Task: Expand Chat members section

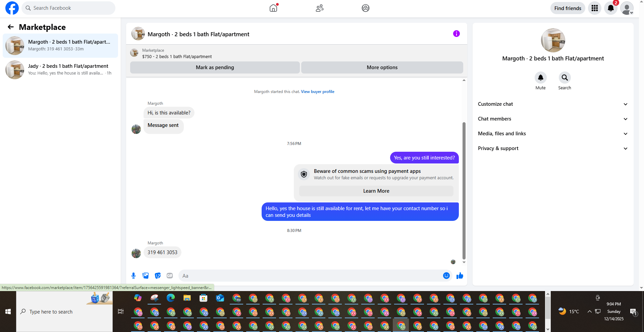Action: (553, 119)
